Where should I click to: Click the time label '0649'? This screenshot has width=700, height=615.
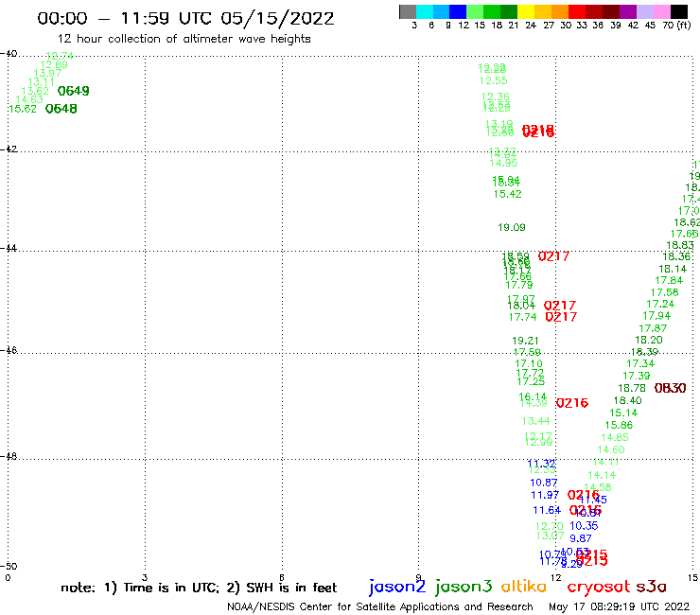click(x=74, y=91)
